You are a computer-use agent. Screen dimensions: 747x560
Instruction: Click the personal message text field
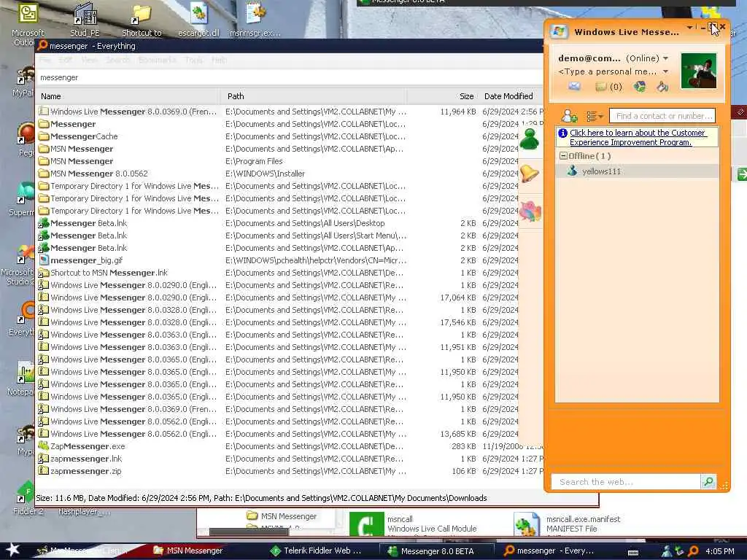(608, 71)
